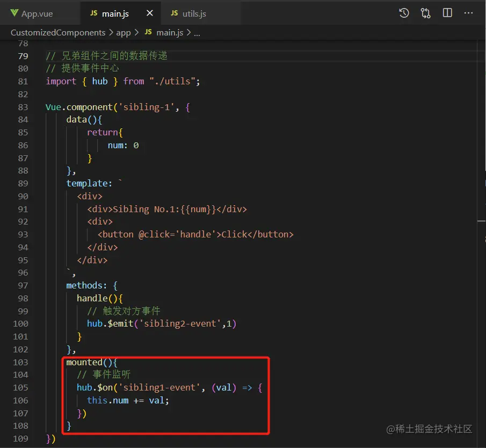486x448 pixels.
Task: Open the timeline history icon
Action: 404,13
